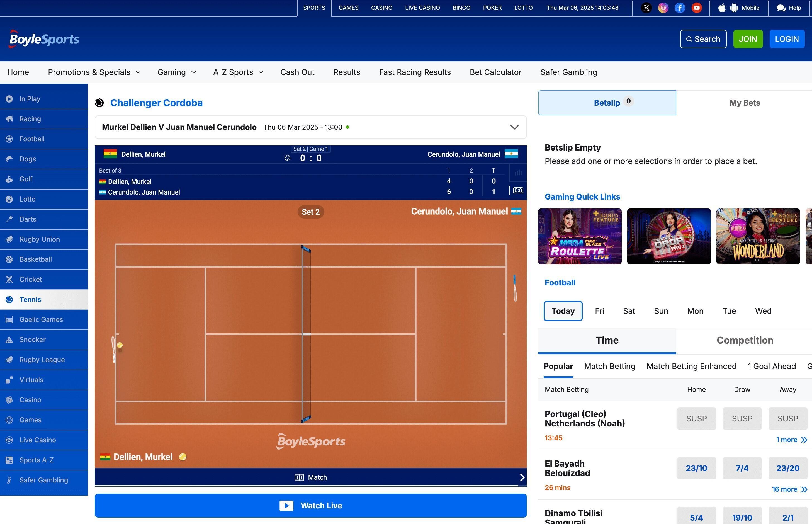Viewport: 812px width, 524px height.
Task: Click the Sports A-Z icon in sidebar
Action: pos(9,460)
